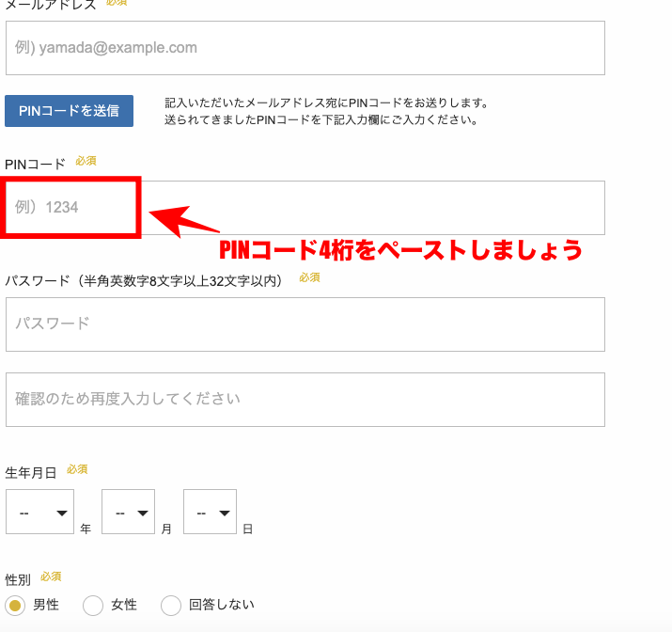672x632 pixels.
Task: Click the 生年月日 field label
Action: click(31, 470)
